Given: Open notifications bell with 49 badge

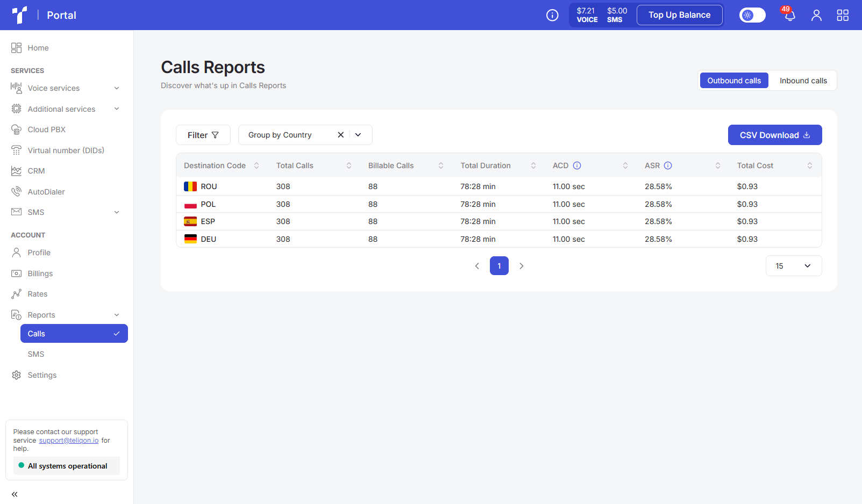Looking at the screenshot, I should [x=789, y=15].
